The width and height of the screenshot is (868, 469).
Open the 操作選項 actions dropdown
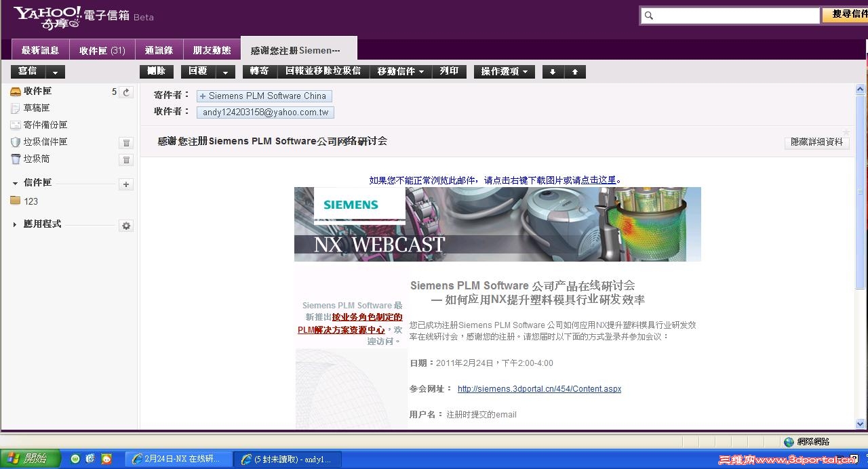(x=505, y=71)
